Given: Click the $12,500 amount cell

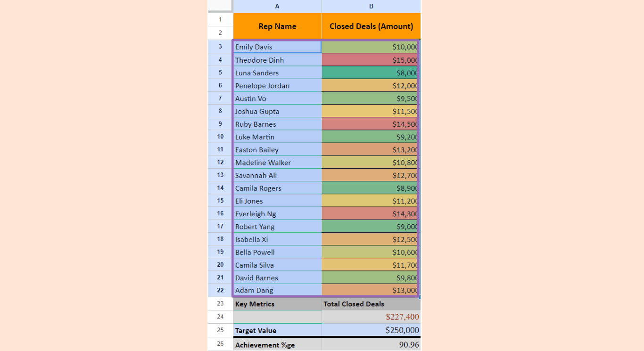Looking at the screenshot, I should click(371, 239).
